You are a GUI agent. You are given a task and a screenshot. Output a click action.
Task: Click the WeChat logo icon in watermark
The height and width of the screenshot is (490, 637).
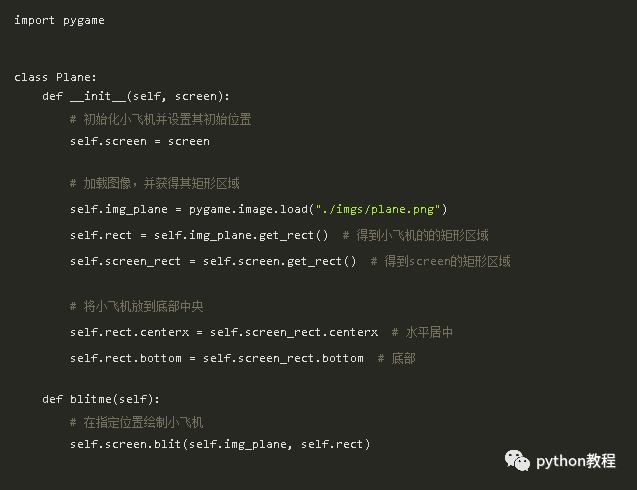tap(517, 460)
